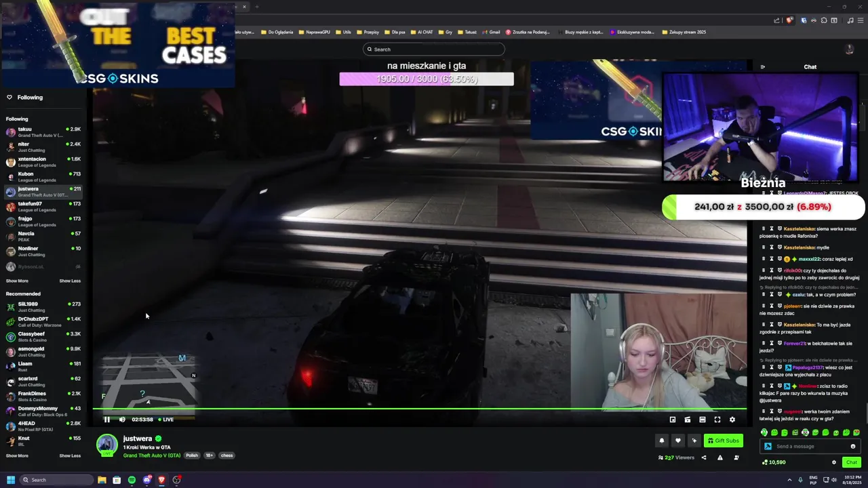The width and height of the screenshot is (868, 488).
Task: Click the Following heart heading
Action: tap(24, 97)
